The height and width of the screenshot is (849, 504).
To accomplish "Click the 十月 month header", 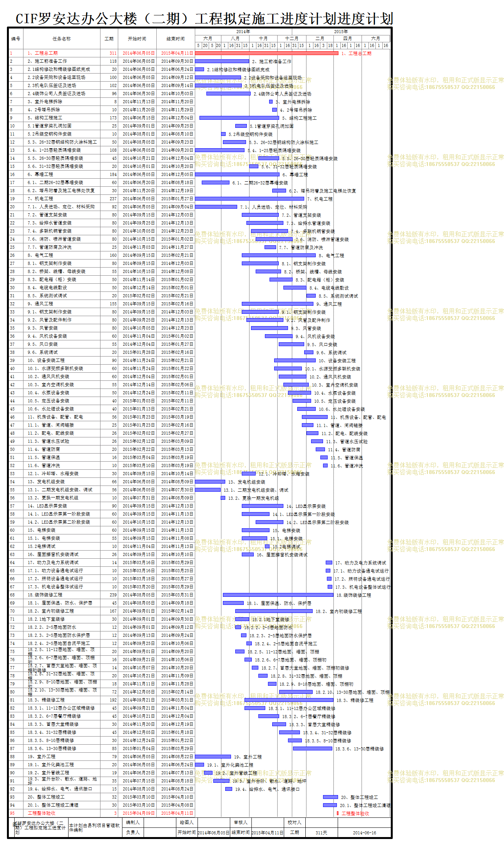I will coord(263,39).
